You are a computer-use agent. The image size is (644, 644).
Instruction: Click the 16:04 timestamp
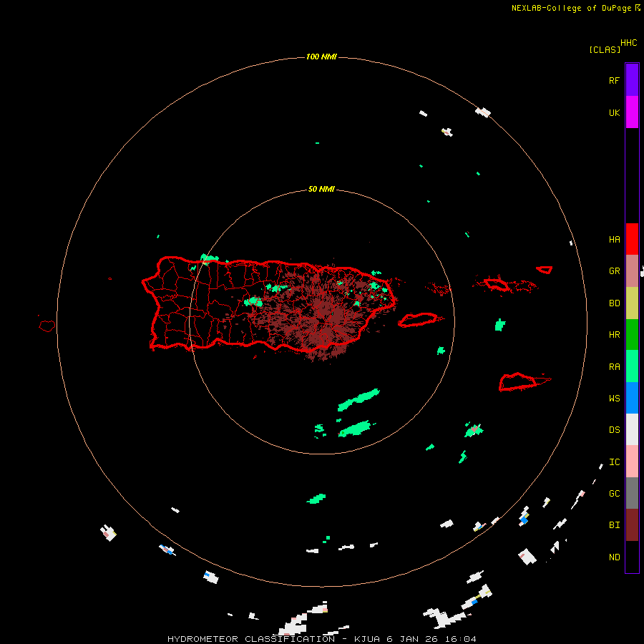[460, 639]
